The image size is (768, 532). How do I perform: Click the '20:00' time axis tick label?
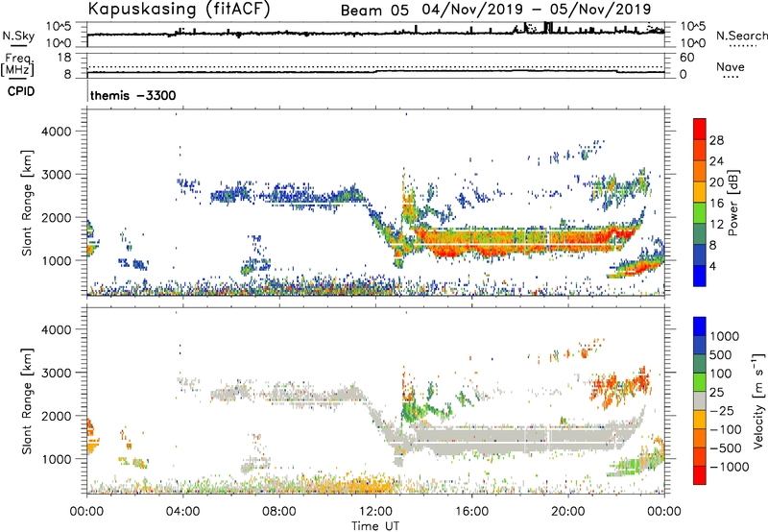(x=568, y=512)
